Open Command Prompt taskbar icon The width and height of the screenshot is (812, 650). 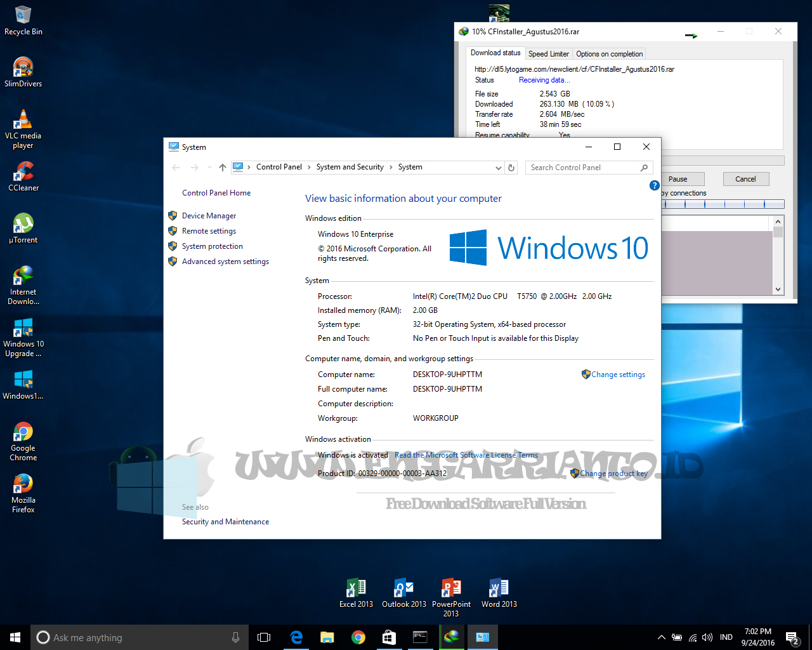tap(420, 637)
